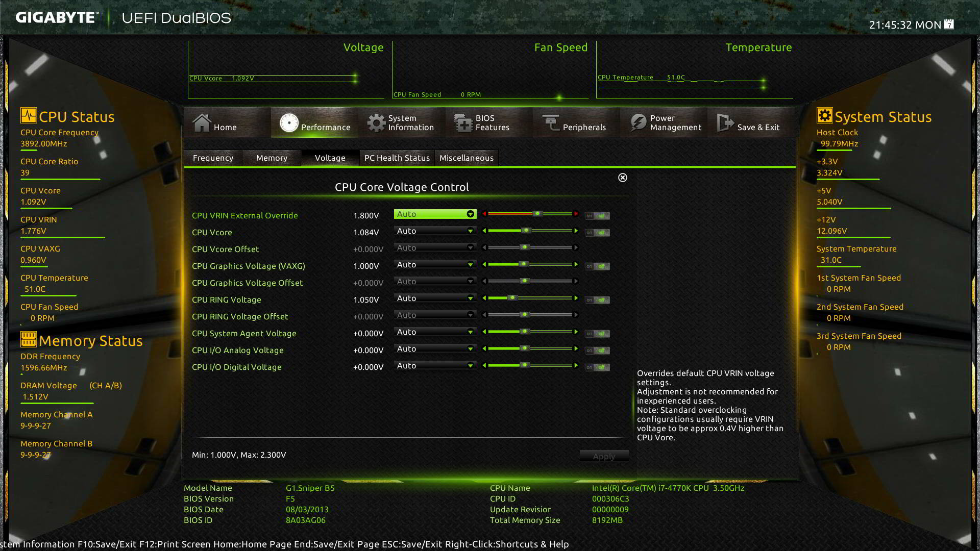Toggle on/off switch for CPU RING Voltage
This screenshot has width=980, height=551.
pos(597,300)
